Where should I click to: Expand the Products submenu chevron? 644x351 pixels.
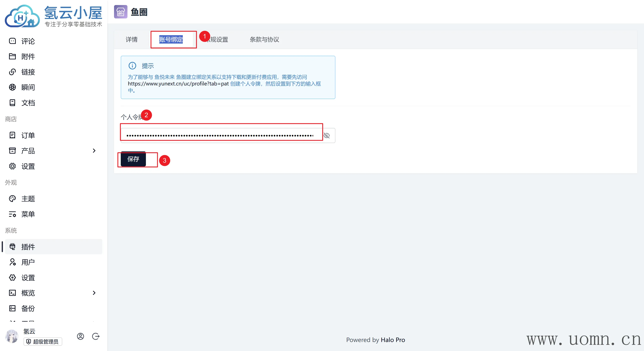tap(94, 151)
